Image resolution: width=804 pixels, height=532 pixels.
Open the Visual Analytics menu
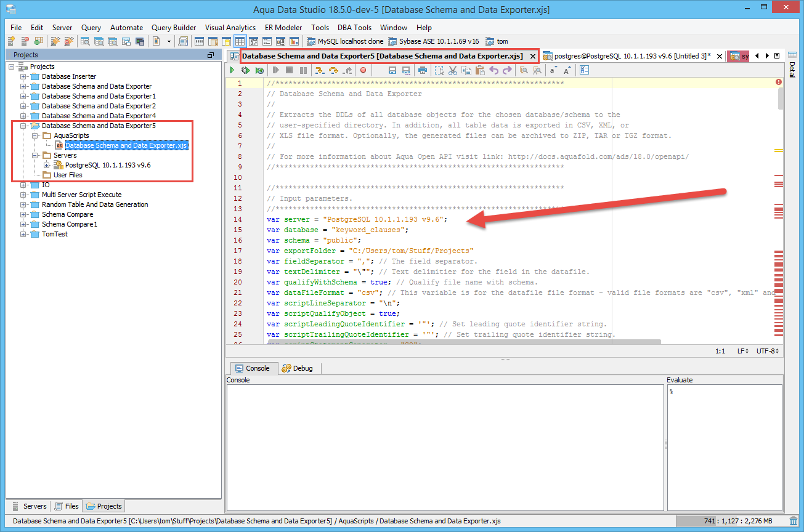point(230,28)
